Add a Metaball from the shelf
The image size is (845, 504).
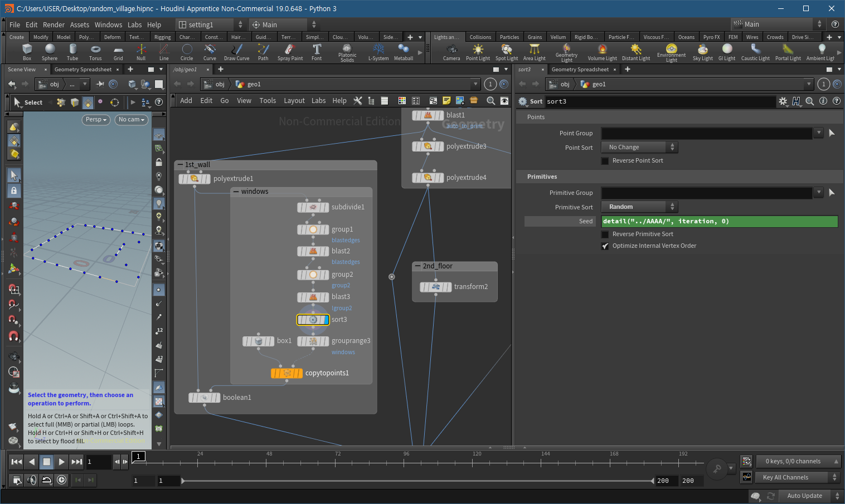[404, 52]
